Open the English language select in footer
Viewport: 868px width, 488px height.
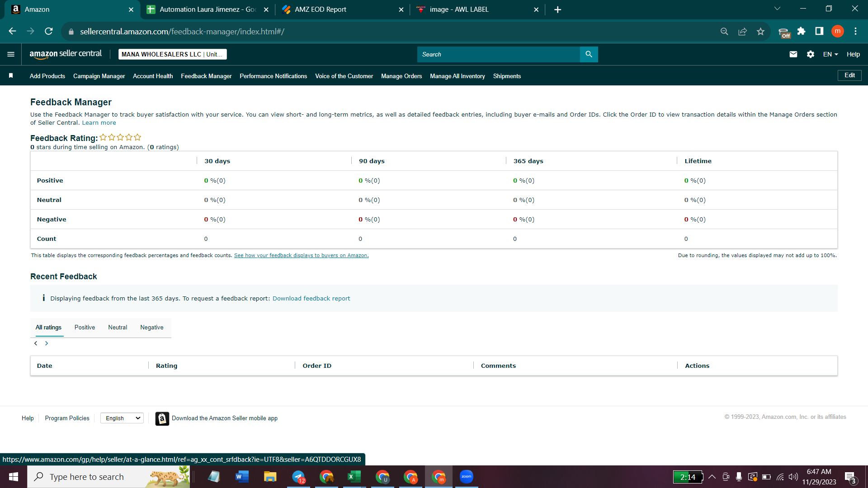122,418
